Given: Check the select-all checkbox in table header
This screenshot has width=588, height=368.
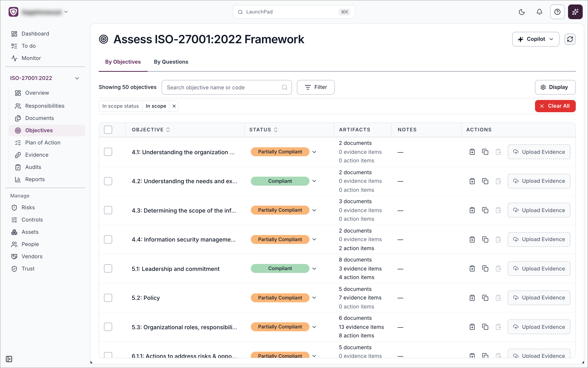Looking at the screenshot, I should point(108,130).
